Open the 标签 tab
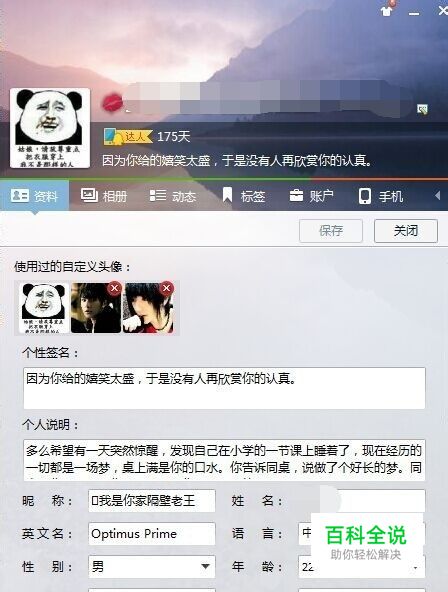 [244, 196]
